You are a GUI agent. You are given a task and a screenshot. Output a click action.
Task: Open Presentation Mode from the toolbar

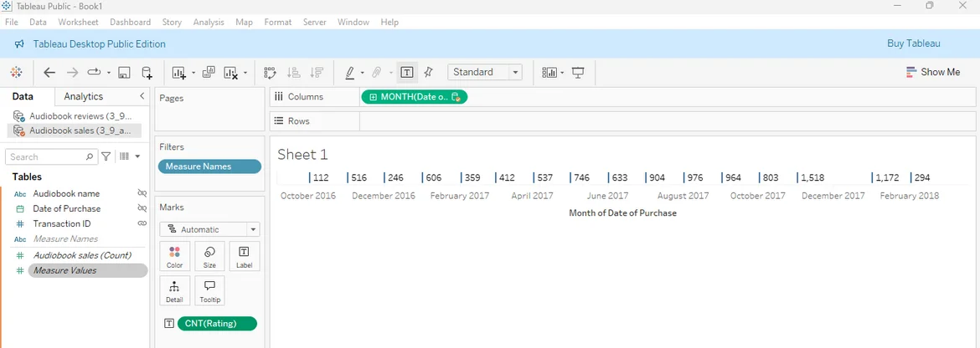[578, 73]
